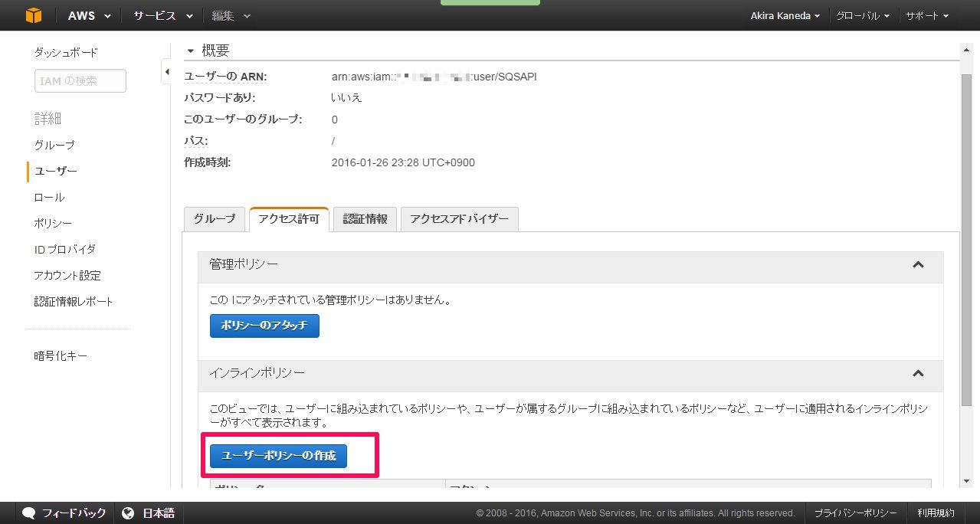Screen dimensions: 980x524
Task: Select ロール in the sidebar
Action: 49,197
